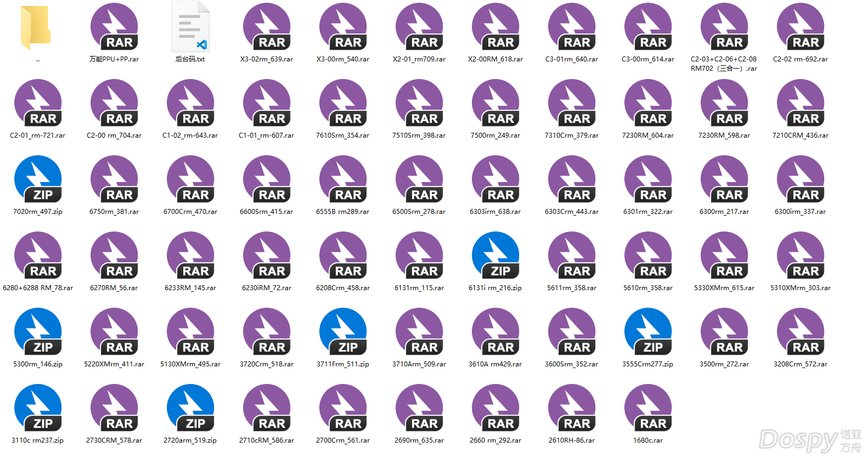Select the 6555B rm289.rar archive icon
Image resolution: width=868 pixels, height=458 pixels.
(343, 179)
